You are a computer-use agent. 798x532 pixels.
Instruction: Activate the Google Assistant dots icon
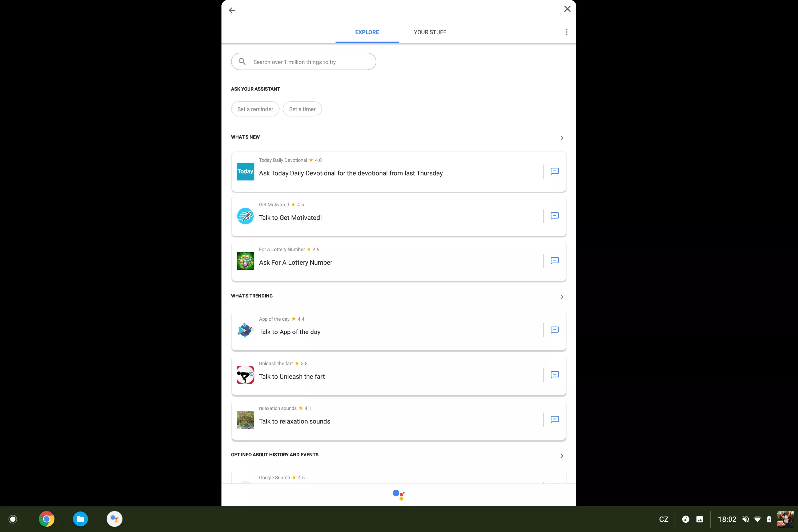coord(398,495)
